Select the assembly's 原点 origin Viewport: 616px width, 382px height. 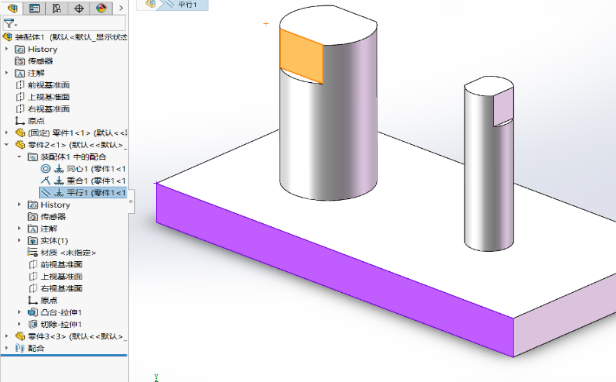pos(29,121)
